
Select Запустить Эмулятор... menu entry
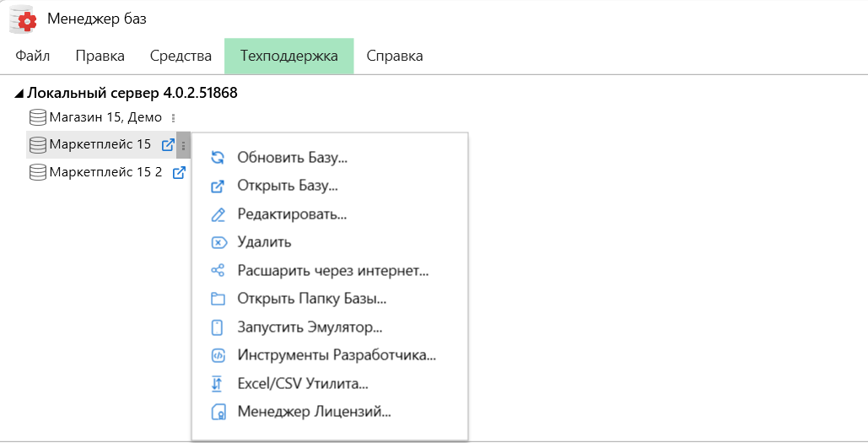(330, 327)
